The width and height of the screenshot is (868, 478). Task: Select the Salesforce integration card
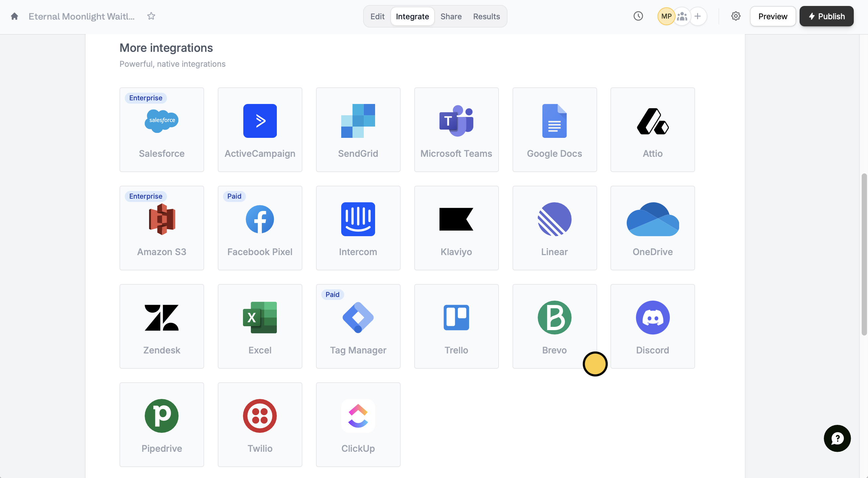162,130
